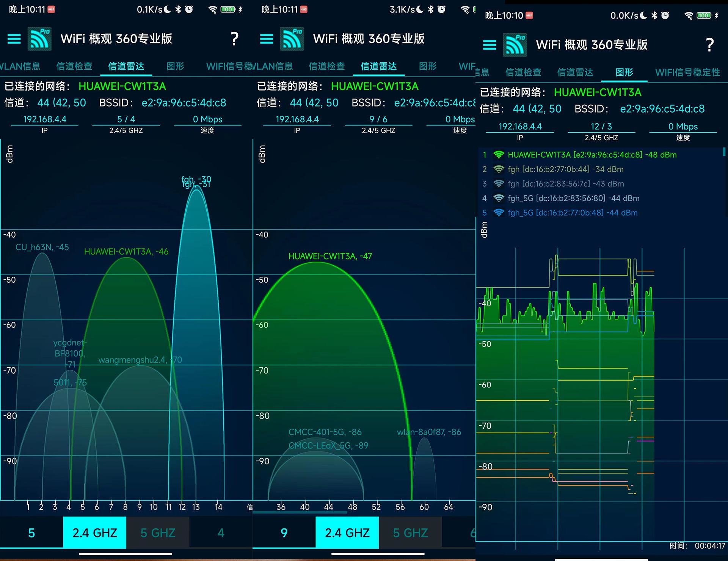Select 信道雷达 tab in right panel
The width and height of the screenshot is (728, 561).
click(575, 72)
